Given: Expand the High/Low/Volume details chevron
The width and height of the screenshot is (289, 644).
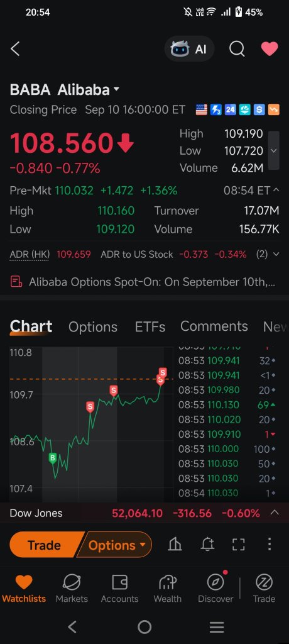Looking at the screenshot, I should pyautogui.click(x=274, y=150).
